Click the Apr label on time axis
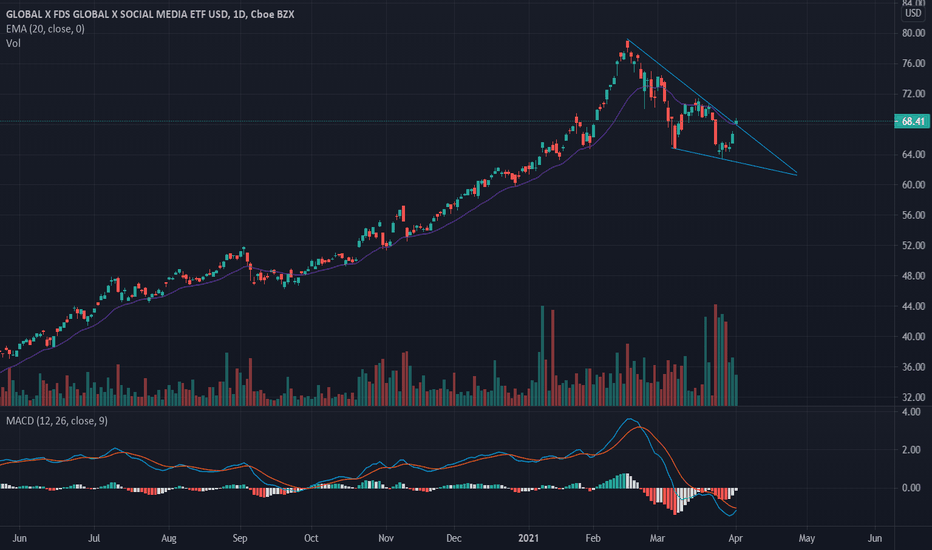Viewport: 932px width, 550px height. point(735,538)
